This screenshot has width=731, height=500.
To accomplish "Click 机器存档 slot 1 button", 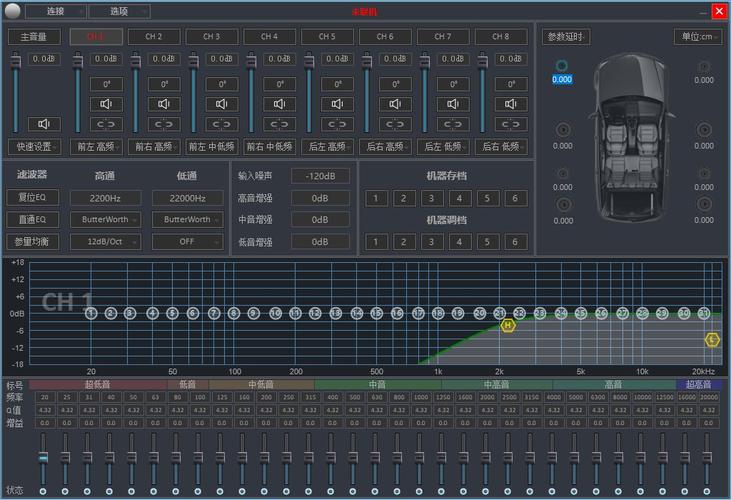I will click(x=376, y=198).
